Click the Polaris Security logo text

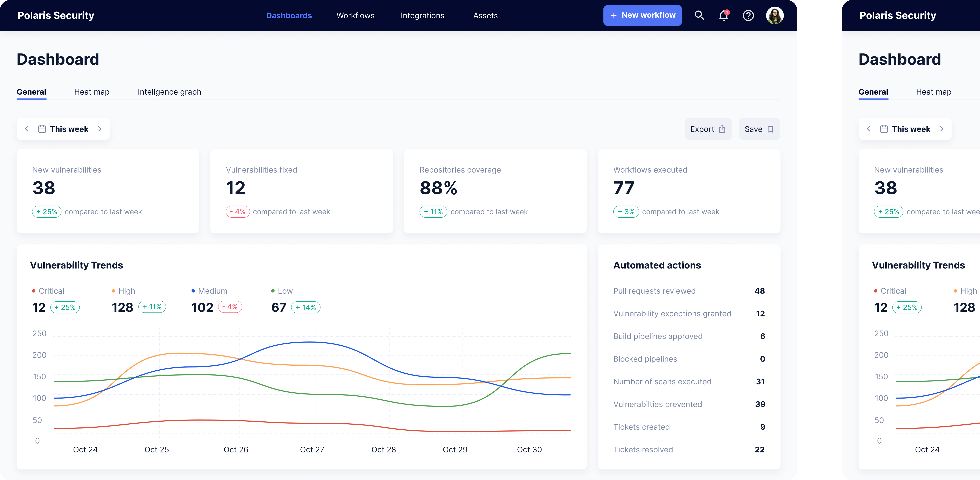click(x=56, y=16)
